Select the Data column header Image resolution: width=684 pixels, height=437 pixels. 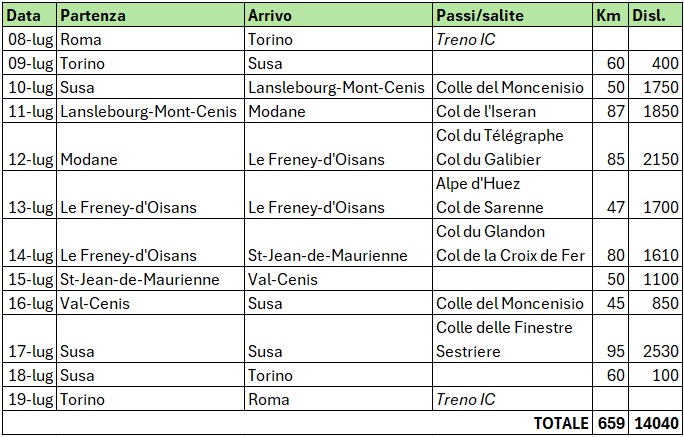click(29, 15)
